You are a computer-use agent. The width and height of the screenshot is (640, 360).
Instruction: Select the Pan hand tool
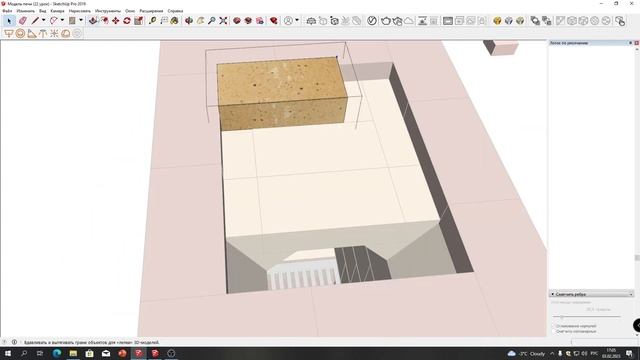pyautogui.click(x=200, y=20)
